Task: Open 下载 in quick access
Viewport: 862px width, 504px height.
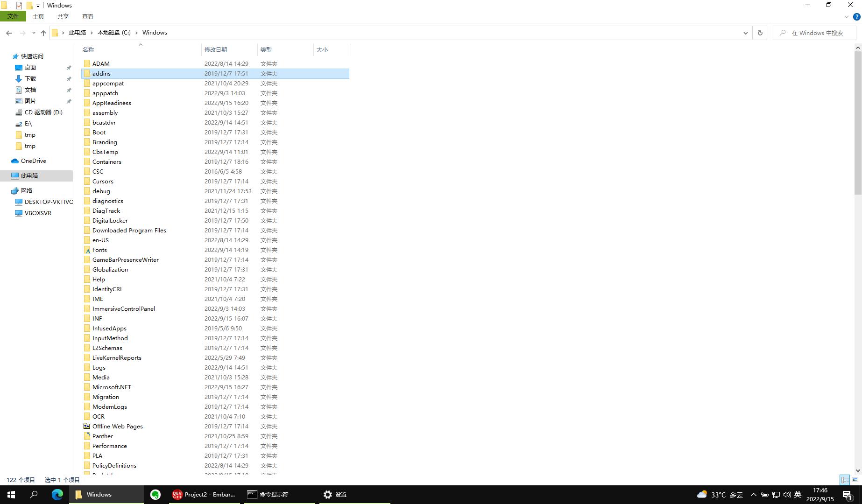Action: coord(30,78)
